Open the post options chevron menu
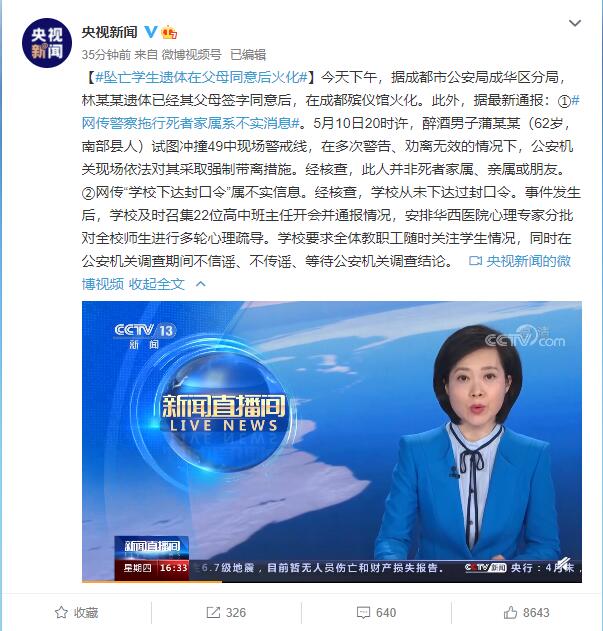This screenshot has width=603, height=631. pyautogui.click(x=574, y=23)
